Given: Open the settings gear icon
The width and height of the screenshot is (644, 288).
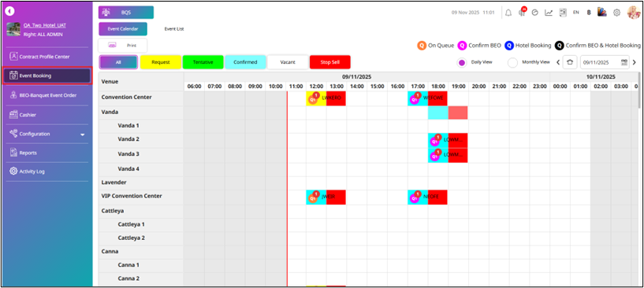Looking at the screenshot, I should pos(616,13).
